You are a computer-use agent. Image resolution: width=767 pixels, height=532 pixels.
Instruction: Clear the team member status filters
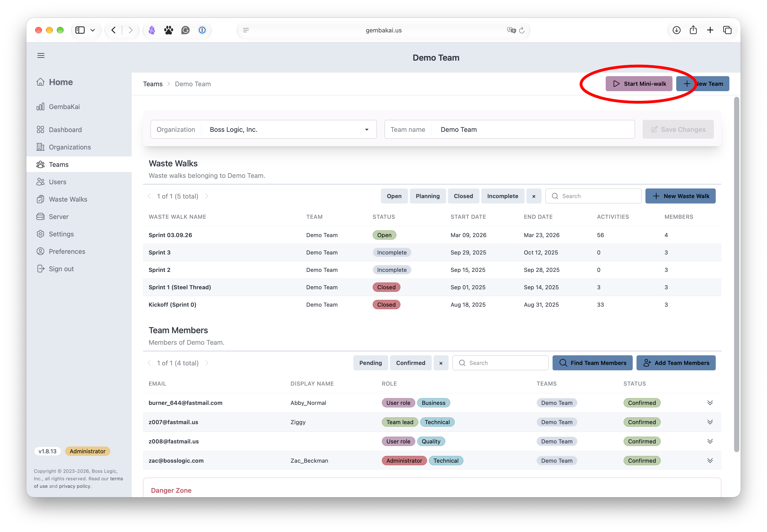click(441, 363)
